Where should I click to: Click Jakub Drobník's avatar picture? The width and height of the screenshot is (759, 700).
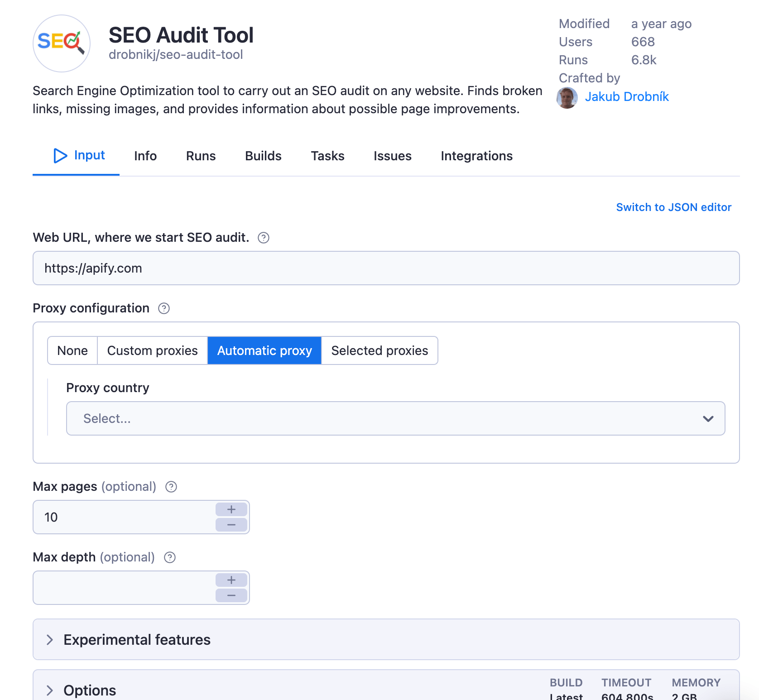pos(567,97)
